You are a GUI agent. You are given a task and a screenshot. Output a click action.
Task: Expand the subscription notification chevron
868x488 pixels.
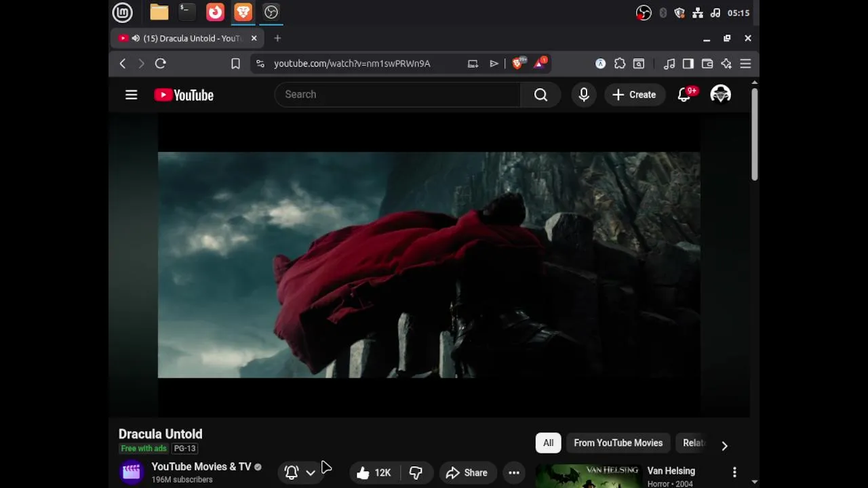(x=311, y=473)
